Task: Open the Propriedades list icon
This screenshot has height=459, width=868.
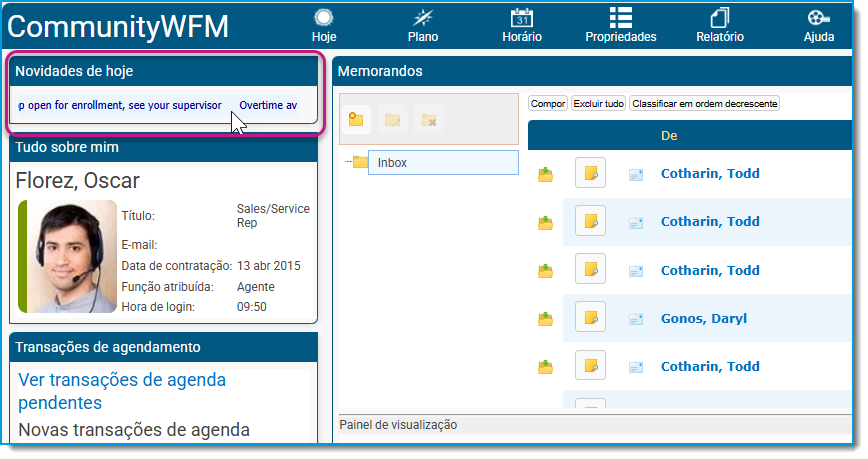Action: 621,18
